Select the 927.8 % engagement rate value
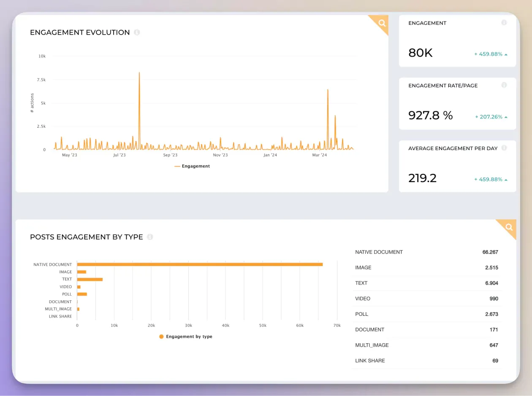The image size is (532, 396). point(431,115)
